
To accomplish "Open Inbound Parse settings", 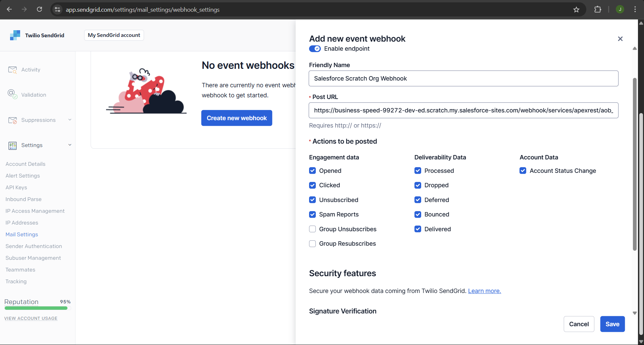I will pyautogui.click(x=23, y=199).
